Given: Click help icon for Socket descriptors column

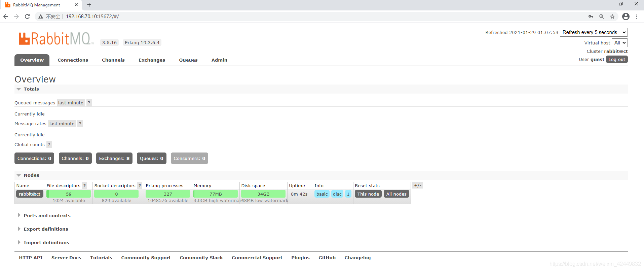Looking at the screenshot, I should (x=140, y=186).
